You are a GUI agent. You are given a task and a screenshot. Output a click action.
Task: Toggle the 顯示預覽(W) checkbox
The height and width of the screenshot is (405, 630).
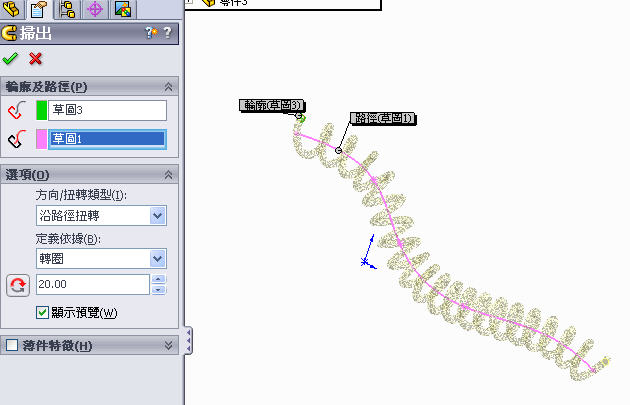point(42,313)
